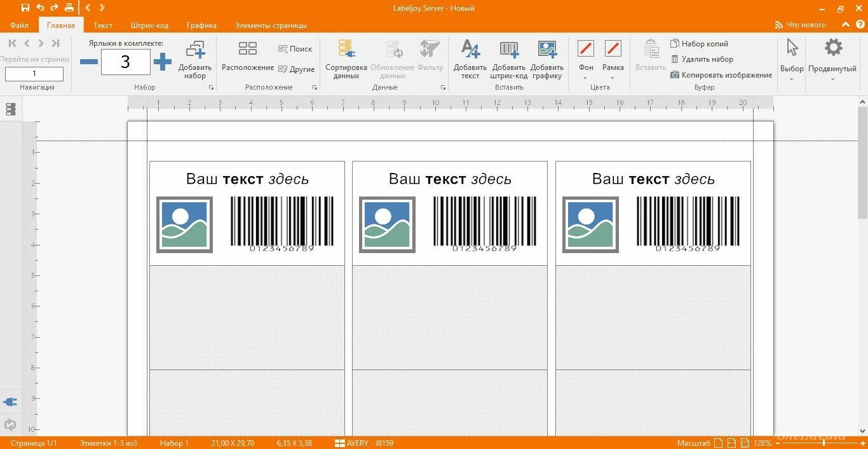Click the Рамка border color swatch
This screenshot has width=868, height=449.
pyautogui.click(x=613, y=48)
